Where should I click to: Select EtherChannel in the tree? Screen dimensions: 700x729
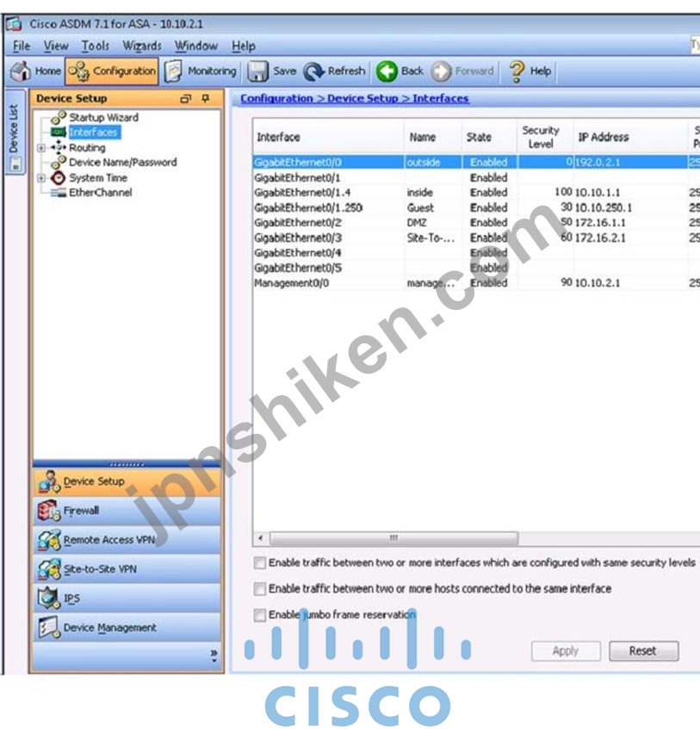[101, 193]
